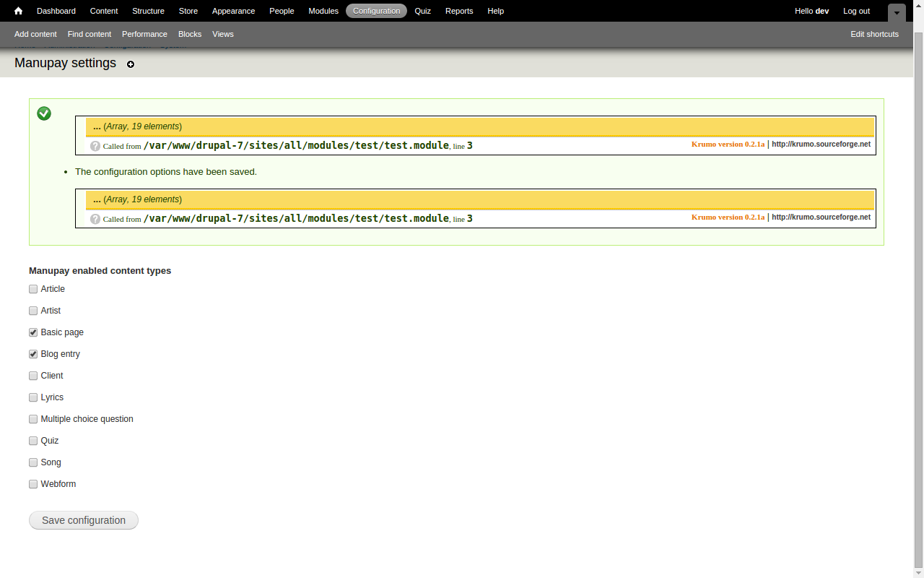The image size is (924, 578).
Task: Click the test.module file path in second Krumo box
Action: point(296,218)
